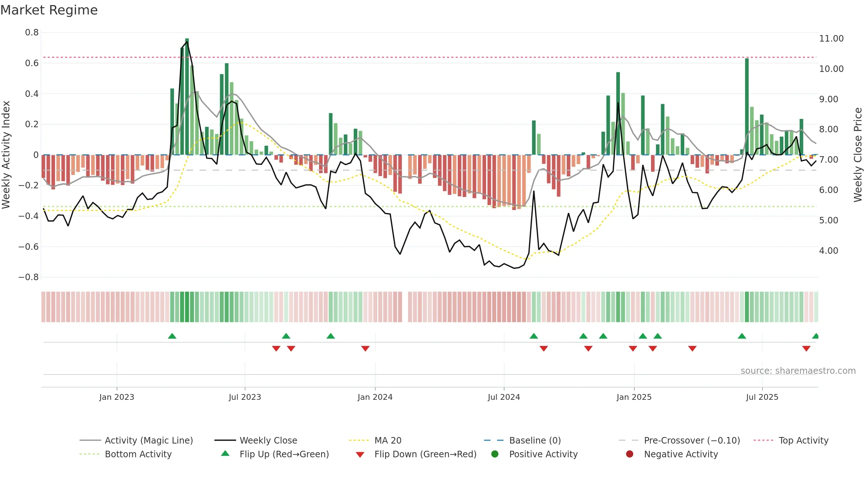Toggle the Weekly Close legend entry
Viewport: 868px width, 488px height.
[256, 440]
